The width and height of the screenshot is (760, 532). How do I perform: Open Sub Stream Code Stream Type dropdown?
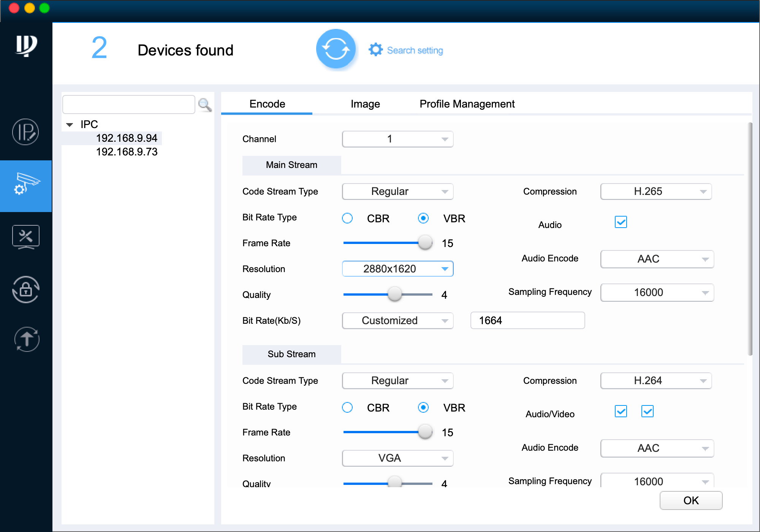397,381
